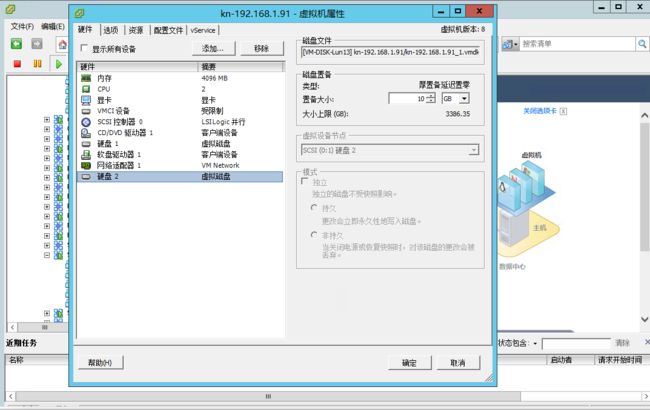
Task: Toggle the 独立 independent mode checkbox
Action: click(x=305, y=182)
